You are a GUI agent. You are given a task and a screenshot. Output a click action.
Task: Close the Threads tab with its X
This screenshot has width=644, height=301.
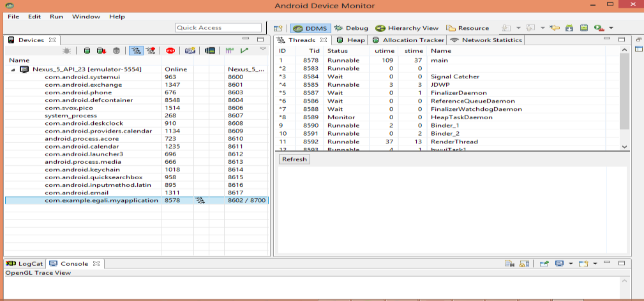pyautogui.click(x=323, y=40)
